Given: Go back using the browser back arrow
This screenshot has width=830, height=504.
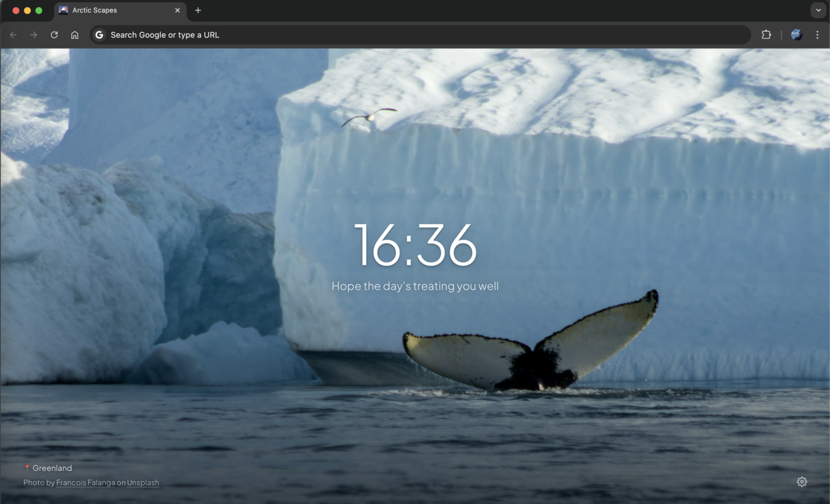Looking at the screenshot, I should pyautogui.click(x=13, y=35).
